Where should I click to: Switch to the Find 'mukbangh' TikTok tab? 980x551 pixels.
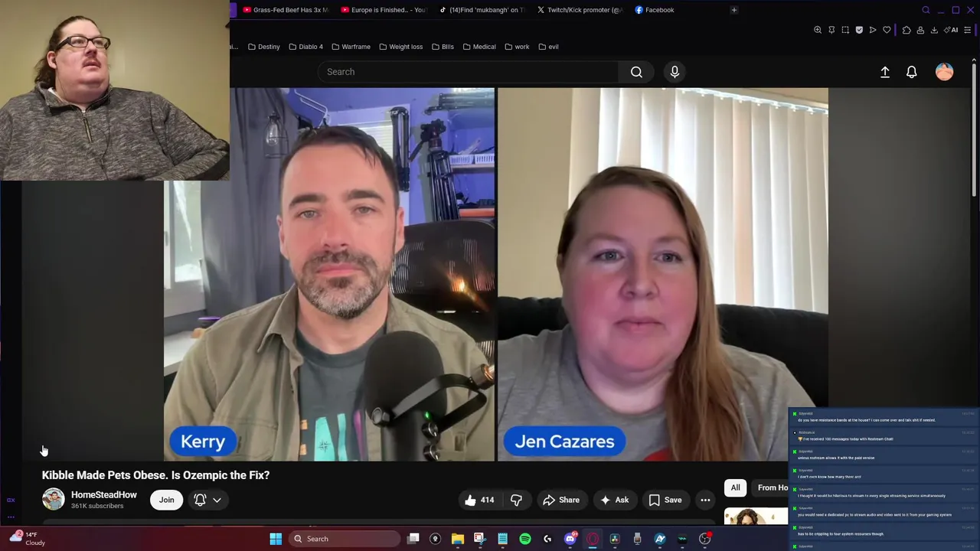click(481, 10)
